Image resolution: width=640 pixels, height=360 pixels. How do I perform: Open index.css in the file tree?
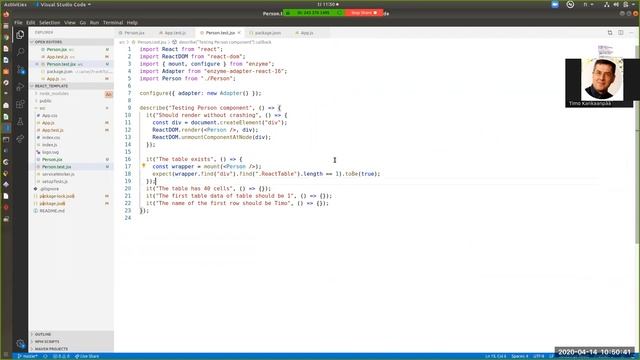coord(51,138)
